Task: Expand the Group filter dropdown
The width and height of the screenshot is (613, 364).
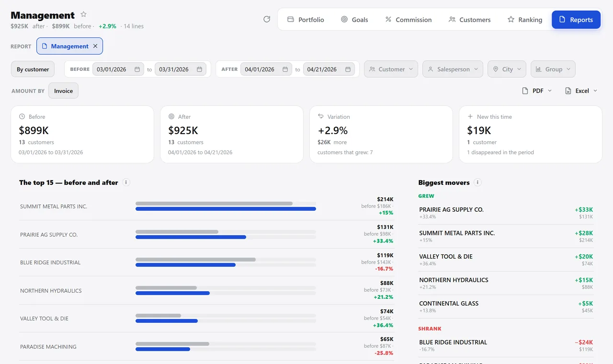Action: coord(553,69)
